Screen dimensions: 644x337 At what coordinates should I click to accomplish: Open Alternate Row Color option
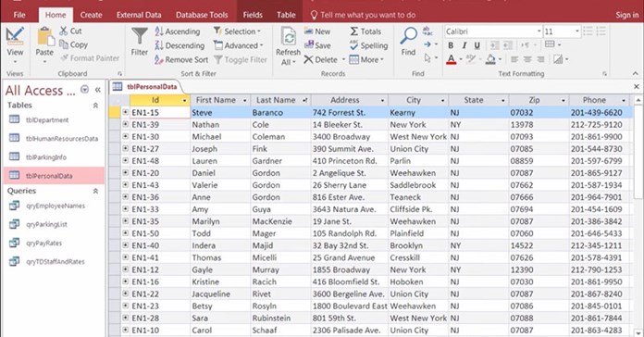pos(558,59)
